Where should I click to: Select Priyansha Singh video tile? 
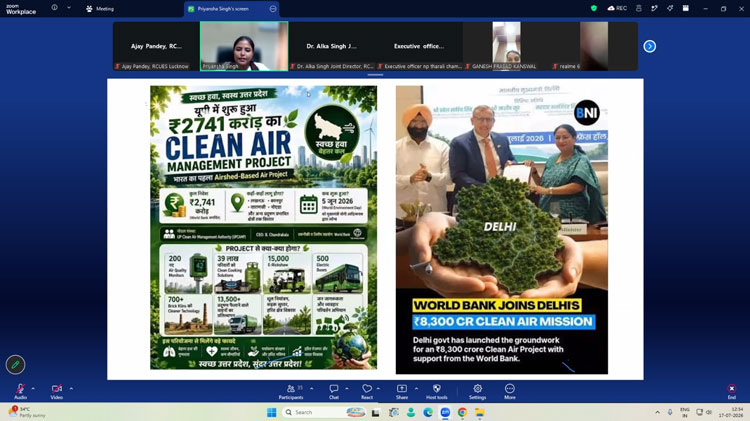pos(244,46)
